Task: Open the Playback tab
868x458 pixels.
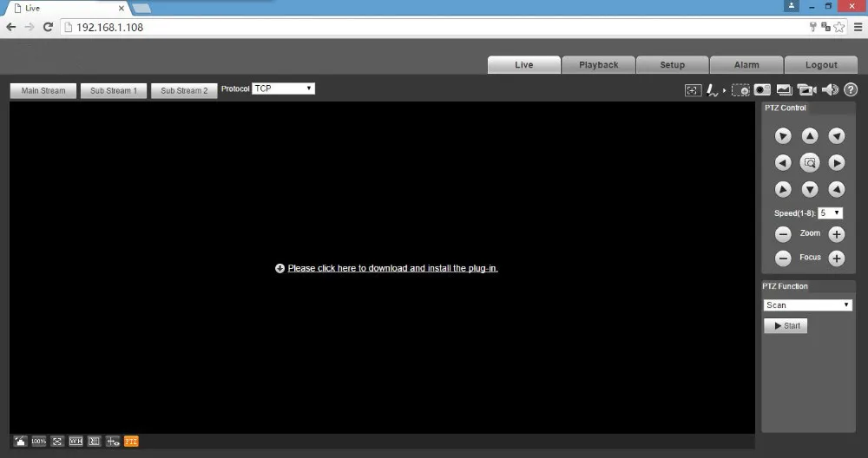Action: tap(598, 65)
